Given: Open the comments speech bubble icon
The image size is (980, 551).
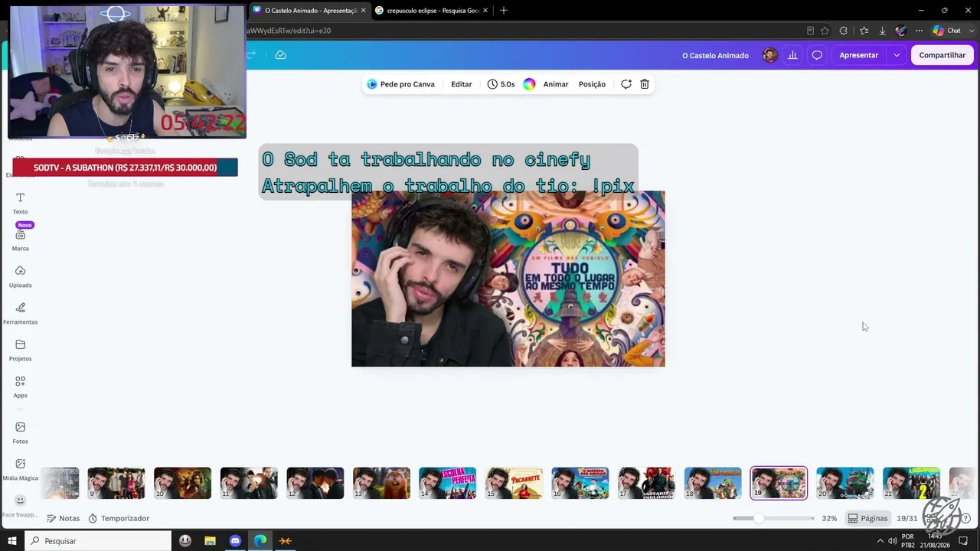Looking at the screenshot, I should [817, 55].
